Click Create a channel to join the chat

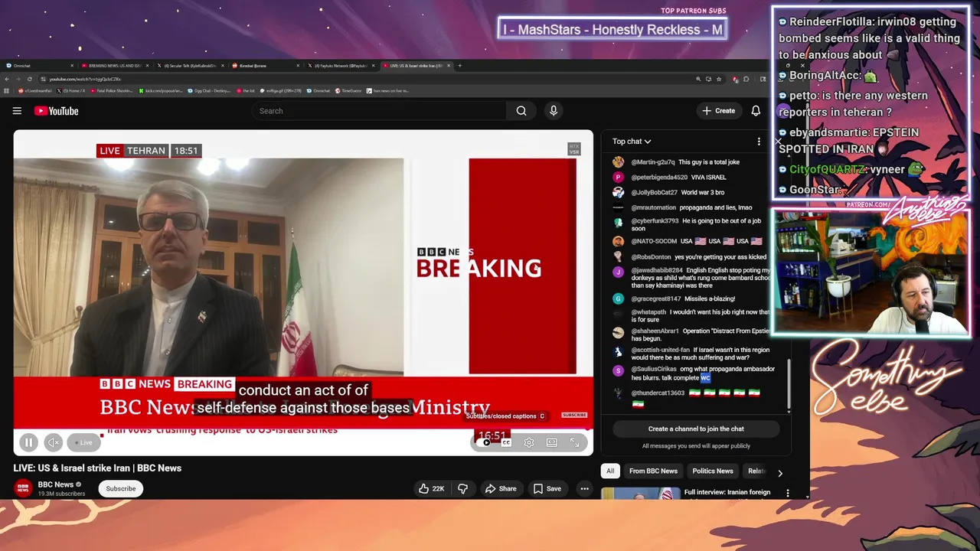[696, 429]
